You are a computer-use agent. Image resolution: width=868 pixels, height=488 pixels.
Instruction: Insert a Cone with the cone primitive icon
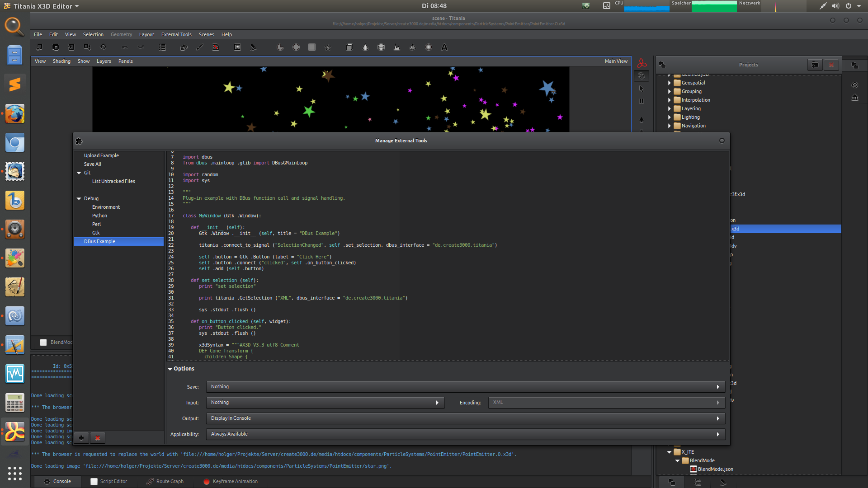(365, 47)
